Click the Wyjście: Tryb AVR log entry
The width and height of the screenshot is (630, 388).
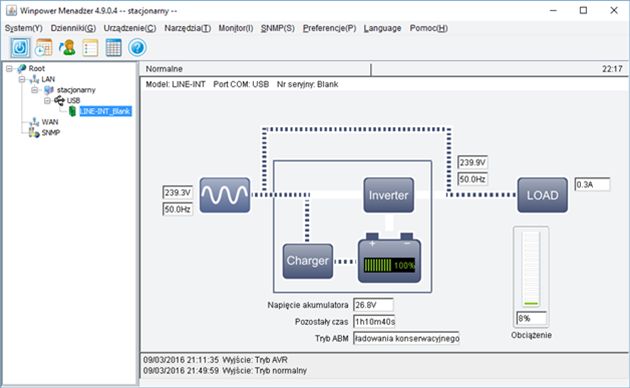pos(216,360)
